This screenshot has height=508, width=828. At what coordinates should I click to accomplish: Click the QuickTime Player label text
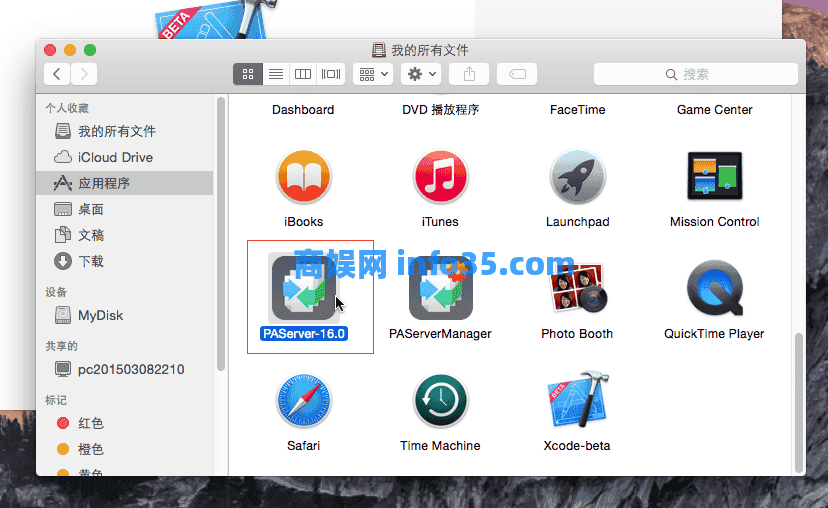(714, 334)
